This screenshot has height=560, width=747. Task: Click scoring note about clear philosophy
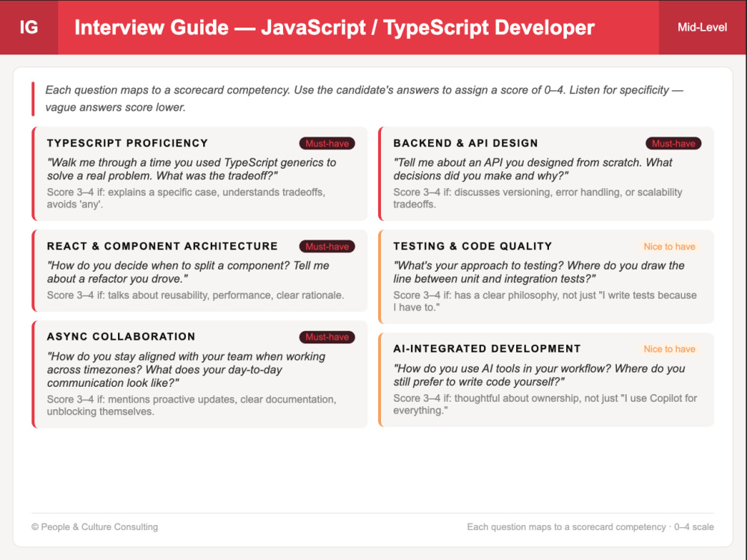[x=545, y=301]
